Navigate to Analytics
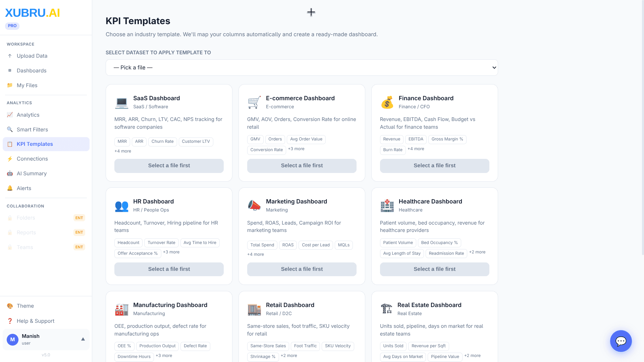This screenshot has height=362, width=644. click(46, 115)
